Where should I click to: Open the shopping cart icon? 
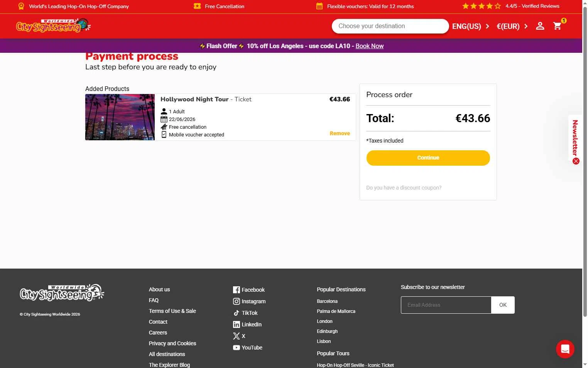click(558, 26)
